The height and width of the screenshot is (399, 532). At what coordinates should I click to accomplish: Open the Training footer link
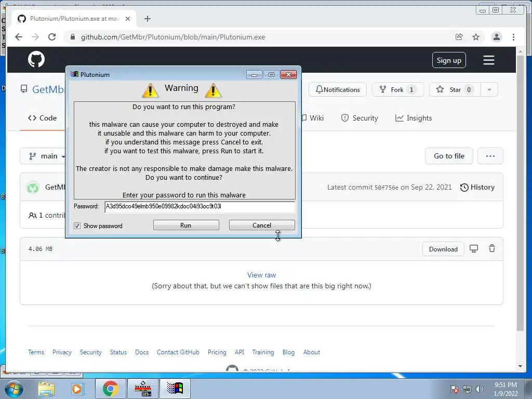coord(263,352)
